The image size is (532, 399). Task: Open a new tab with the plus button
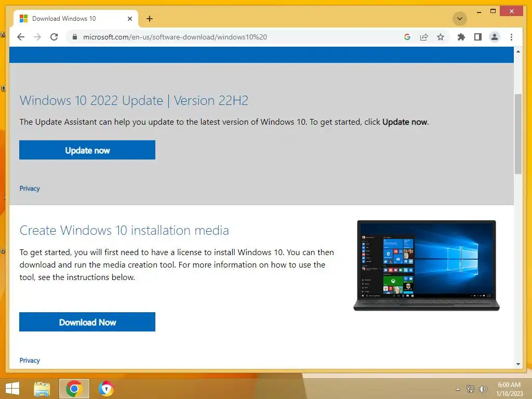[x=150, y=19]
